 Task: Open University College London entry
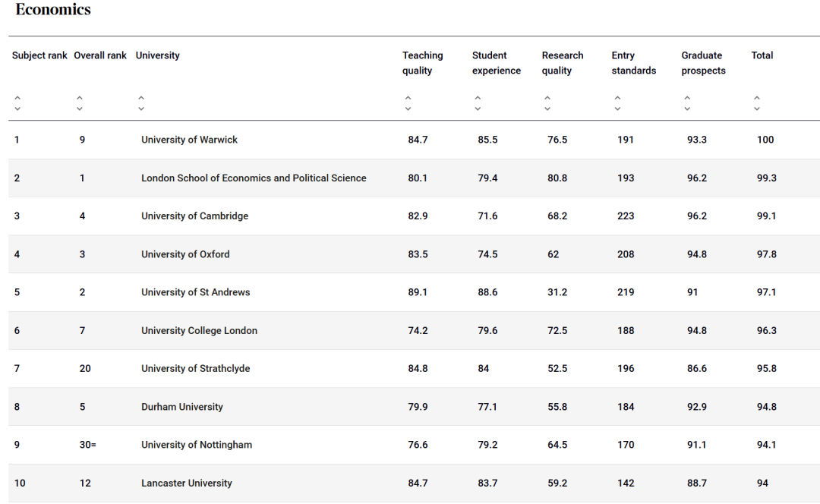[x=199, y=330]
